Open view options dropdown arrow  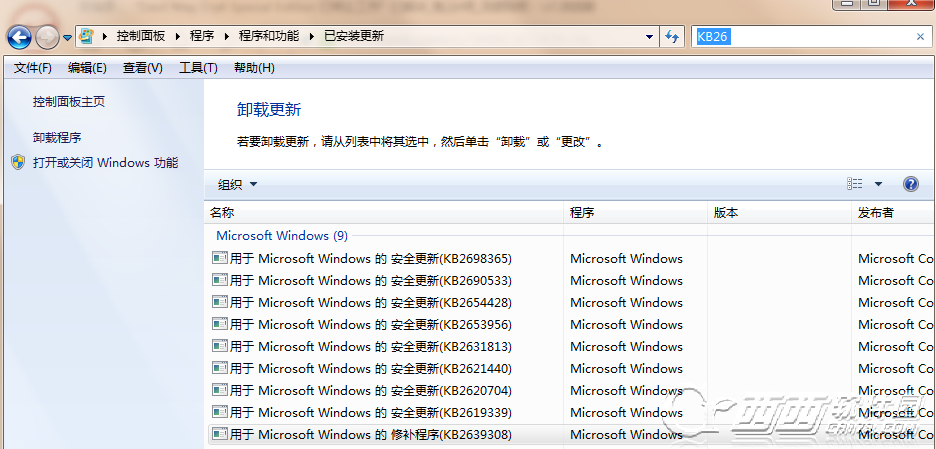tap(878, 184)
